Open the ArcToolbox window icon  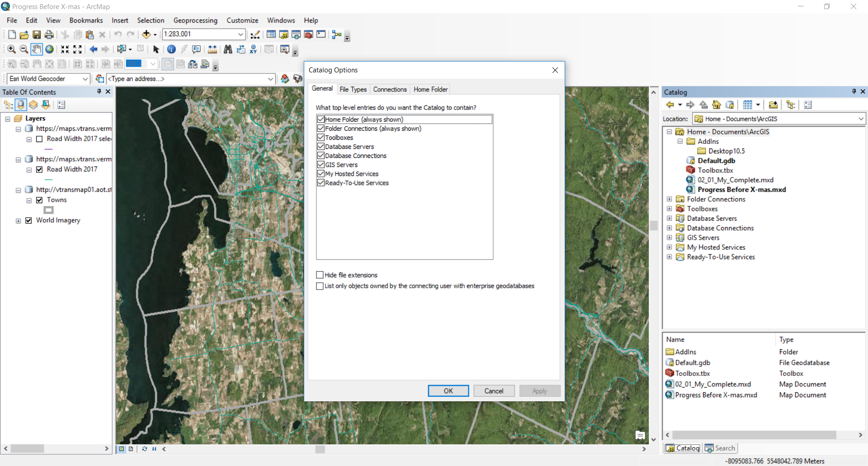(x=309, y=34)
